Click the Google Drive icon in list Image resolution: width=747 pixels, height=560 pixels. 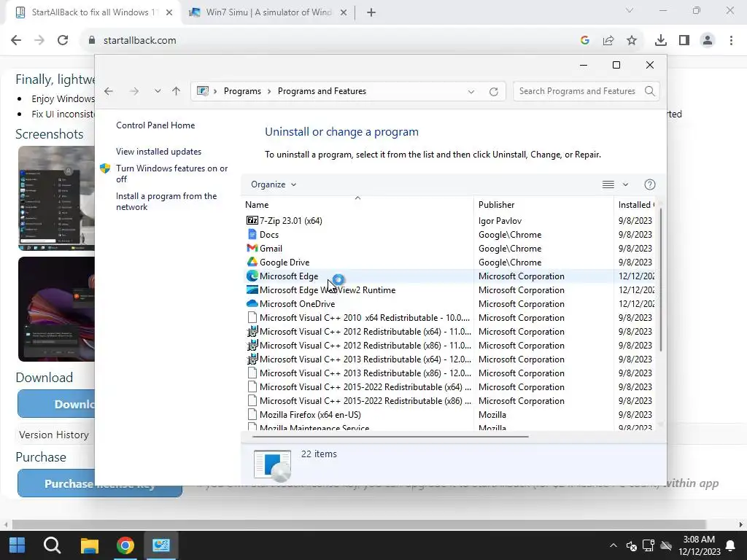(252, 262)
